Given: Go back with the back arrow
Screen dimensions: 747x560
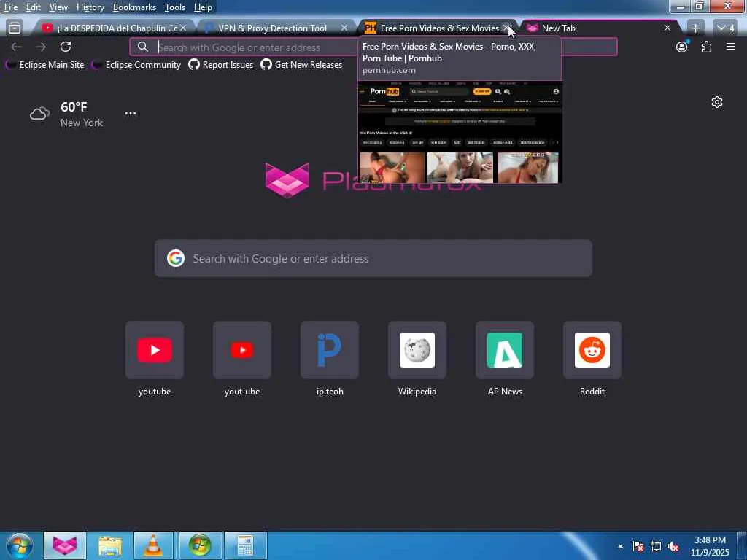Looking at the screenshot, I should 16,47.
